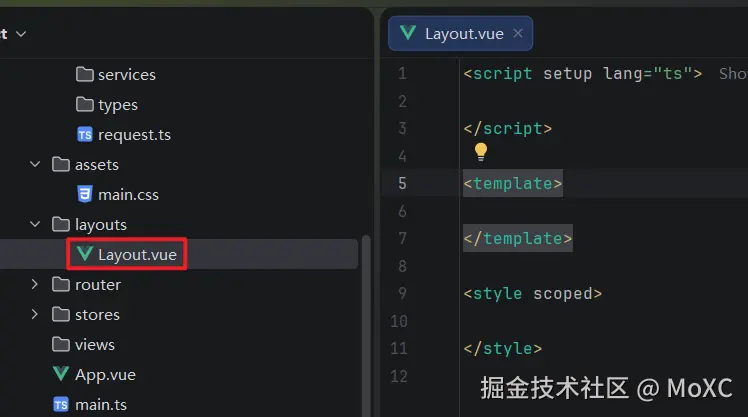Click line number 9 in the gutter
This screenshot has height=417, width=748.
click(x=402, y=293)
